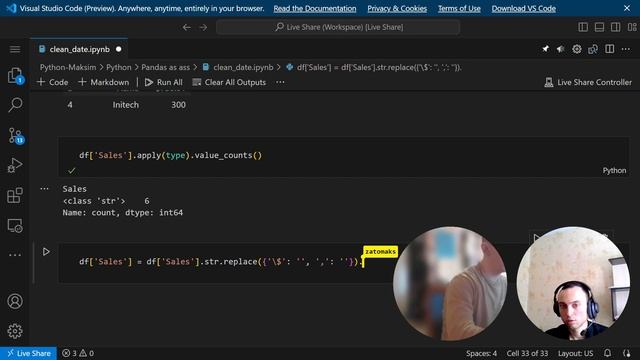The width and height of the screenshot is (640, 360).
Task: Open the Run and Debug view
Action: point(15,165)
